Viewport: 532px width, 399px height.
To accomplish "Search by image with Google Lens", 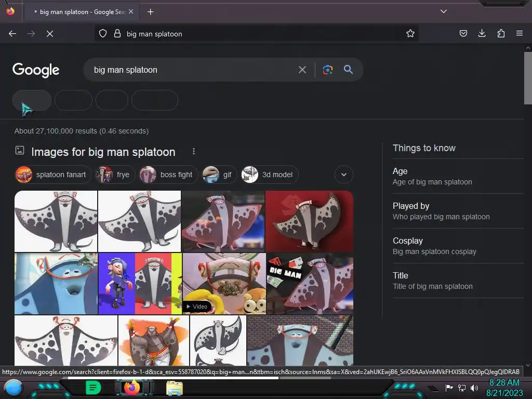I will coord(328,70).
